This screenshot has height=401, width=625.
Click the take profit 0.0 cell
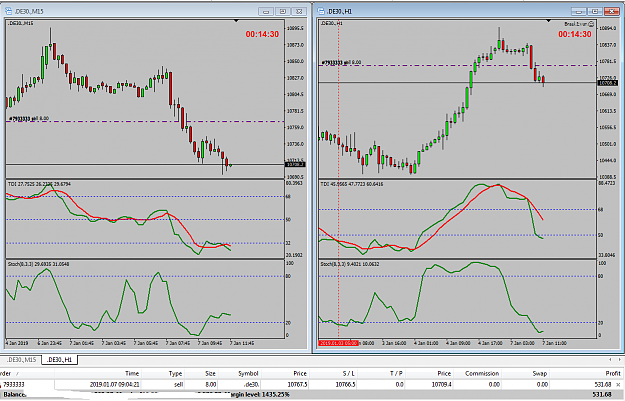(399, 385)
